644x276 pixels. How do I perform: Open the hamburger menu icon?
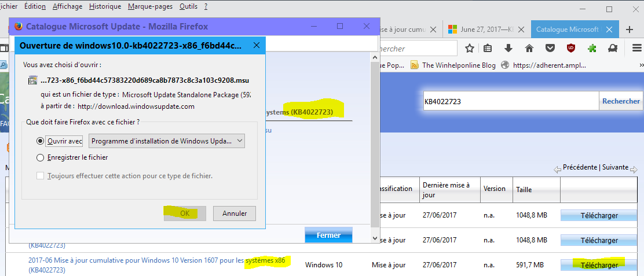(x=637, y=49)
